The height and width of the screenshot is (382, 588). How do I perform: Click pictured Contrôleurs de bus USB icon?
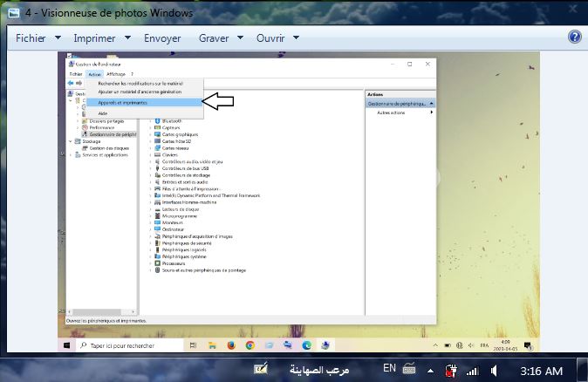[x=158, y=168]
